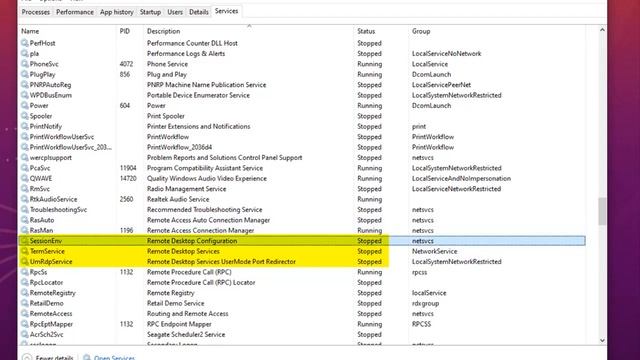Click the QWAVE service icon
Image resolution: width=640 pixels, height=360 pixels.
[x=24, y=178]
